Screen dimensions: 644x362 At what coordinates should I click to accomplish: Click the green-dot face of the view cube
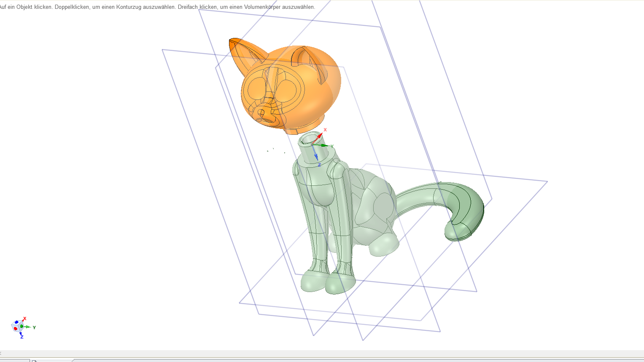tap(22, 327)
